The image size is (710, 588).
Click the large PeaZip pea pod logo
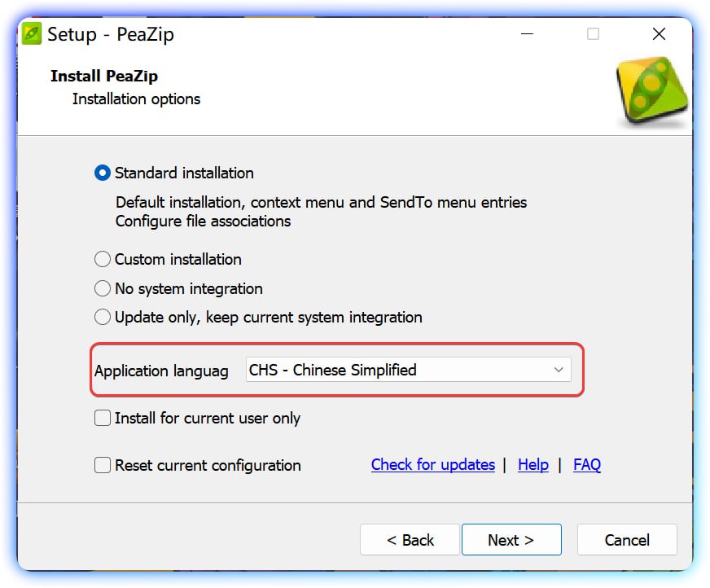pos(652,90)
